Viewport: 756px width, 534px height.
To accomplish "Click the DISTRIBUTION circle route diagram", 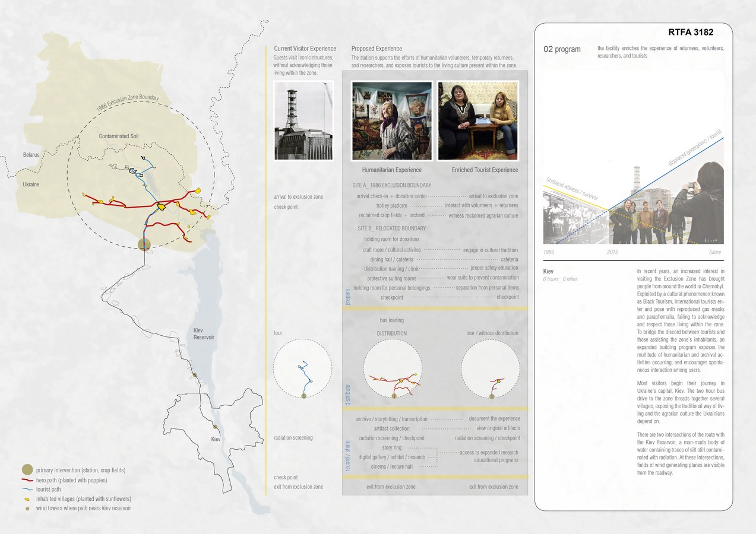I will coord(393,368).
